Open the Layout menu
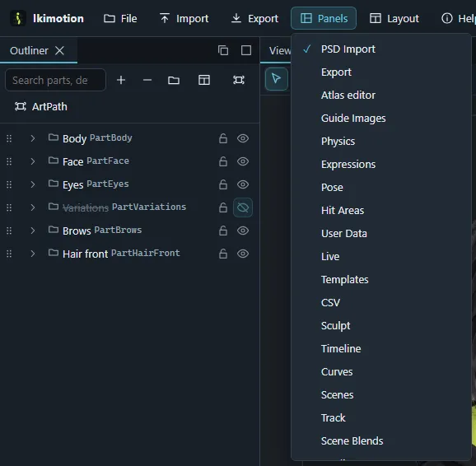476x466 pixels. point(394,18)
